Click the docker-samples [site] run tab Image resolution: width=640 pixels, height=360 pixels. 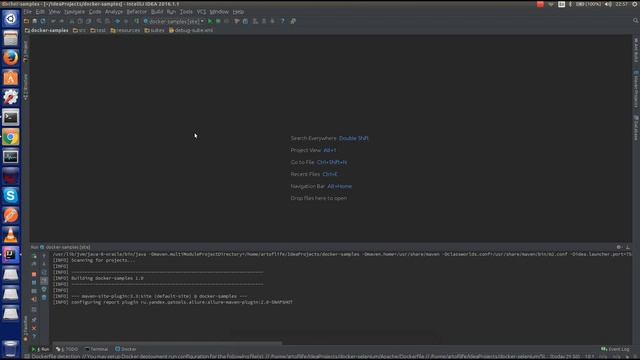point(65,247)
